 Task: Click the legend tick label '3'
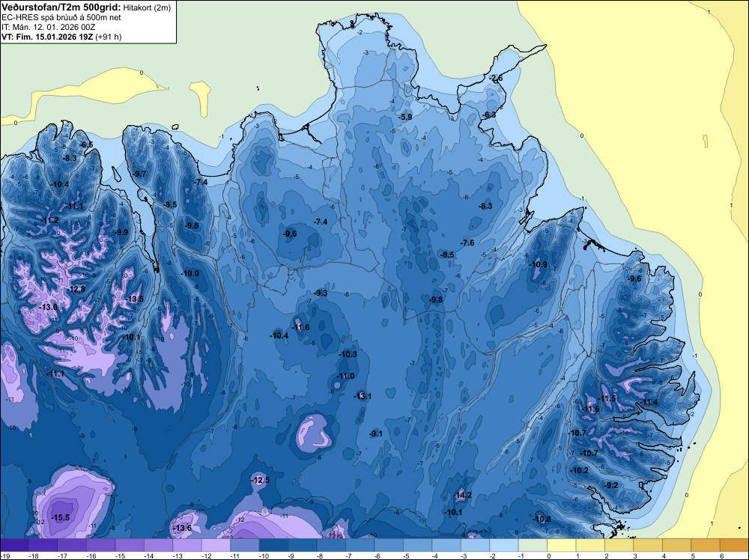[635, 556]
